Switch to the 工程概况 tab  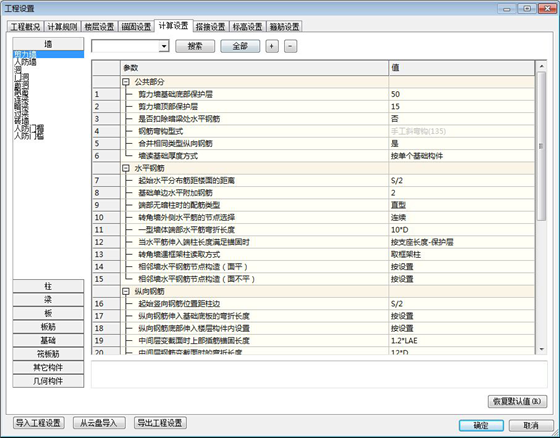25,27
